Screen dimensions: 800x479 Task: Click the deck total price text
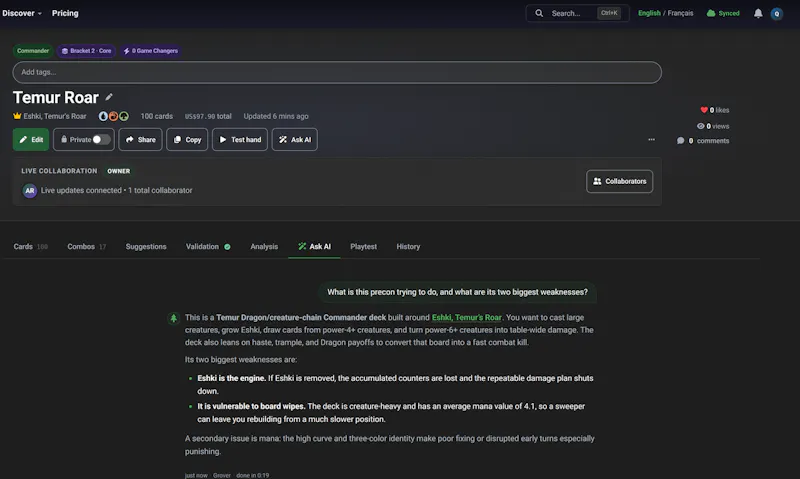pyautogui.click(x=208, y=116)
